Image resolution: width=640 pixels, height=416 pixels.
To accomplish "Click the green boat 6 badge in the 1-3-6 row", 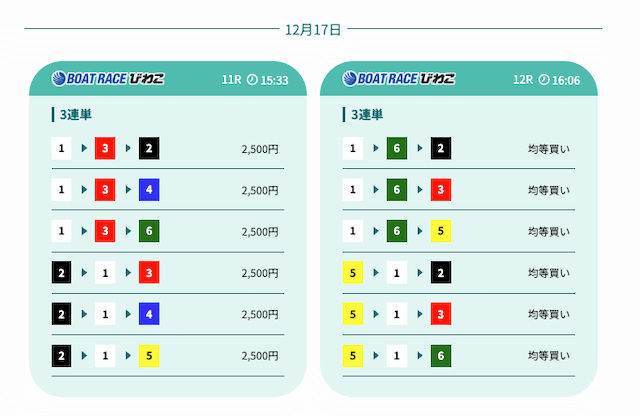I will pos(149,231).
